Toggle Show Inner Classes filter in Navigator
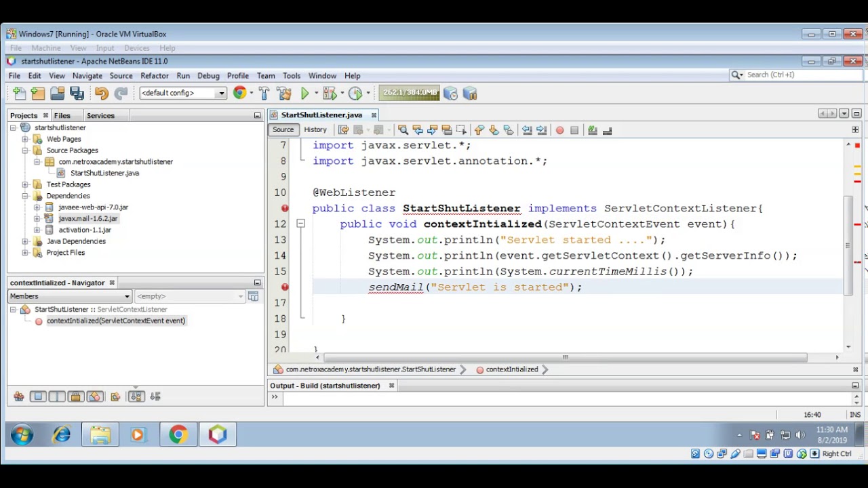 click(95, 396)
